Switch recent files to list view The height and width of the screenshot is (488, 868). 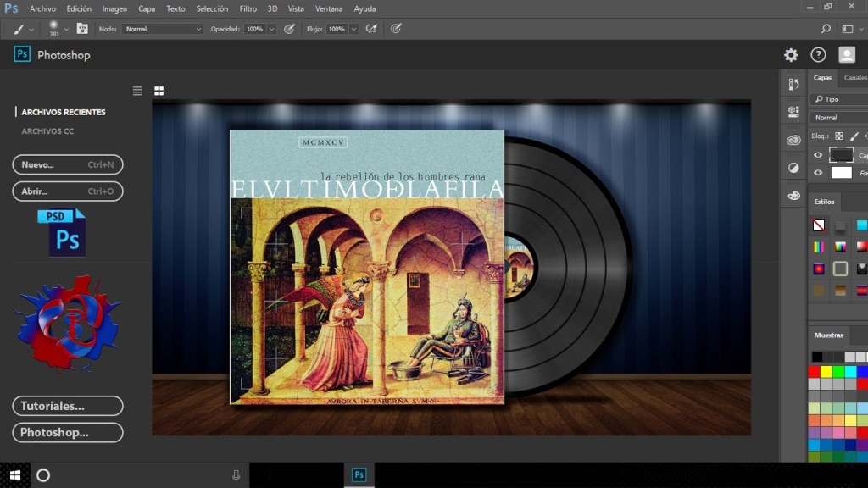(x=137, y=91)
